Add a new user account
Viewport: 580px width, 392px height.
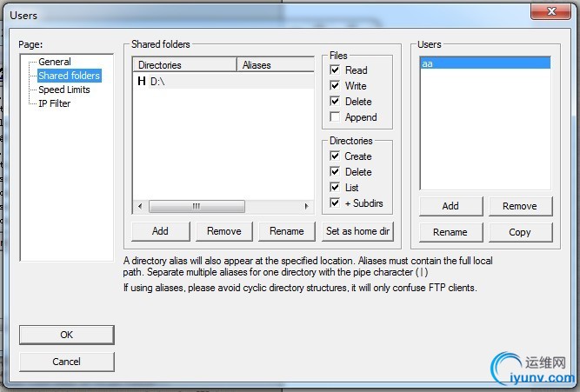click(x=451, y=206)
